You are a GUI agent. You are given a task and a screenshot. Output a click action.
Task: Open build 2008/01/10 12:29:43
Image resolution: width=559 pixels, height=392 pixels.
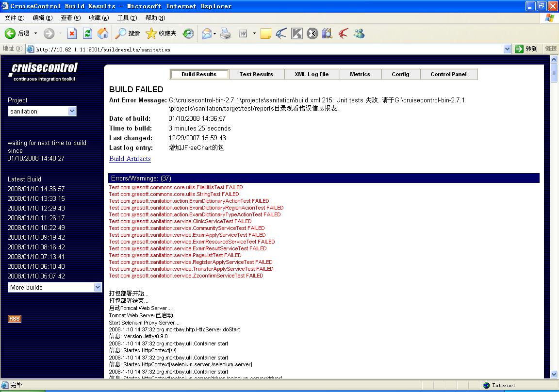coord(36,208)
